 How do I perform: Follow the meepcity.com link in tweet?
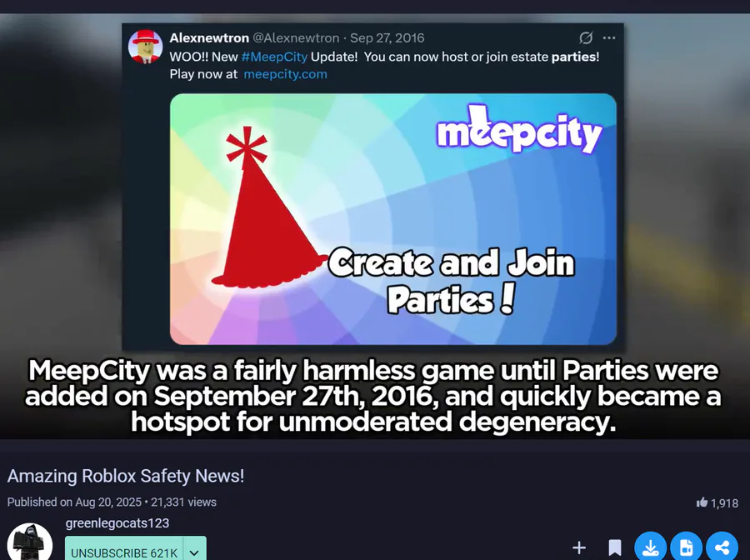click(286, 74)
